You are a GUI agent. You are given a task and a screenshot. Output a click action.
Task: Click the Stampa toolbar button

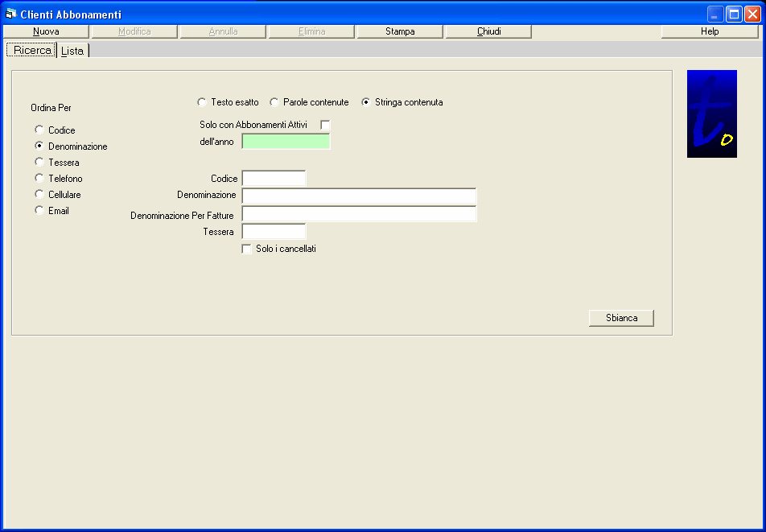(400, 31)
